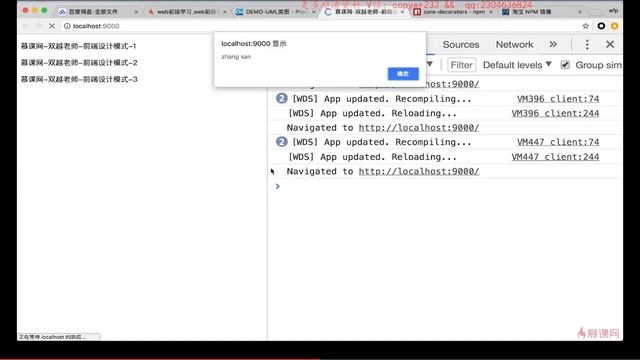Click the yellow minimize window light
Image resolution: width=640 pixels, height=360 pixels.
pos(35,10)
